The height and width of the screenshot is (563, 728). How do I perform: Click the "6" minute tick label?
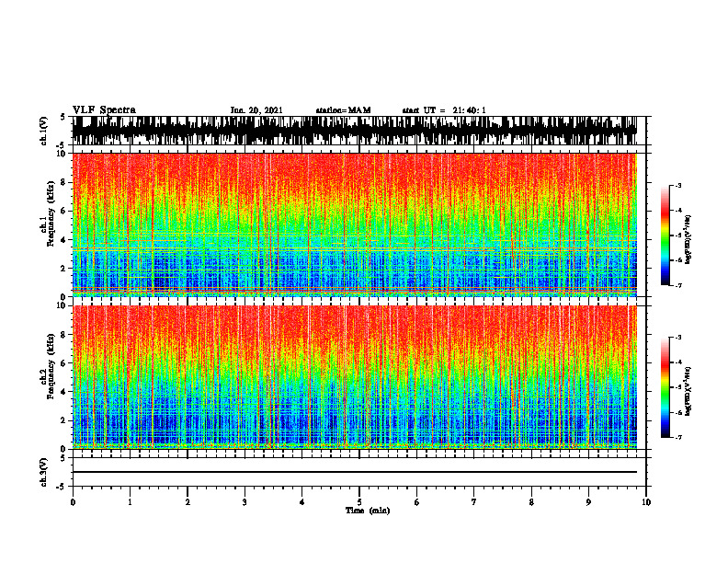click(416, 502)
